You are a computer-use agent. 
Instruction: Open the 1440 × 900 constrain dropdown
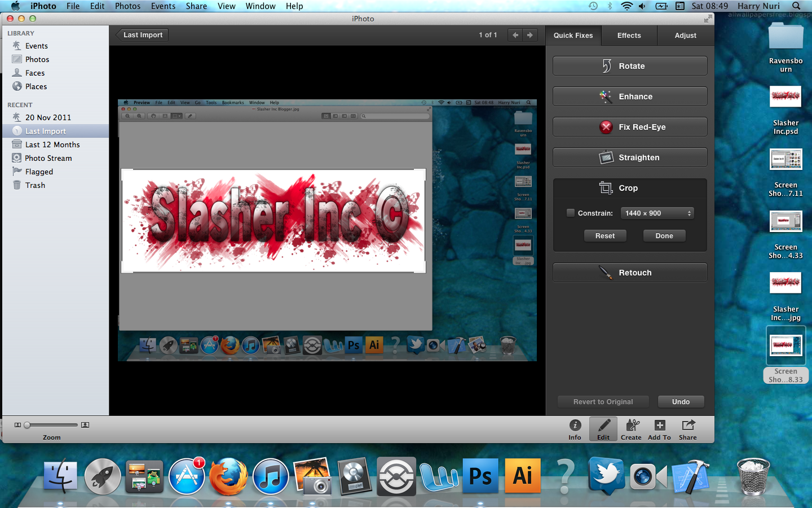(657, 213)
